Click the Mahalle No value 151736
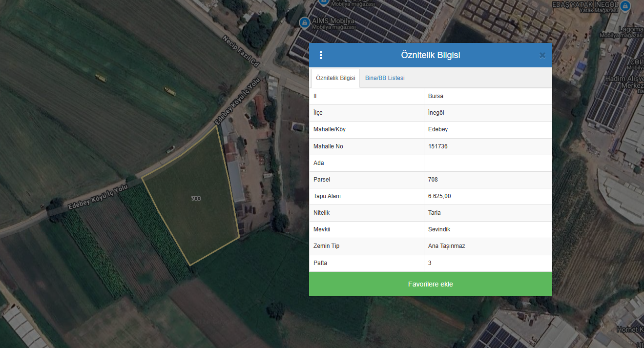This screenshot has width=644, height=348. [x=438, y=146]
